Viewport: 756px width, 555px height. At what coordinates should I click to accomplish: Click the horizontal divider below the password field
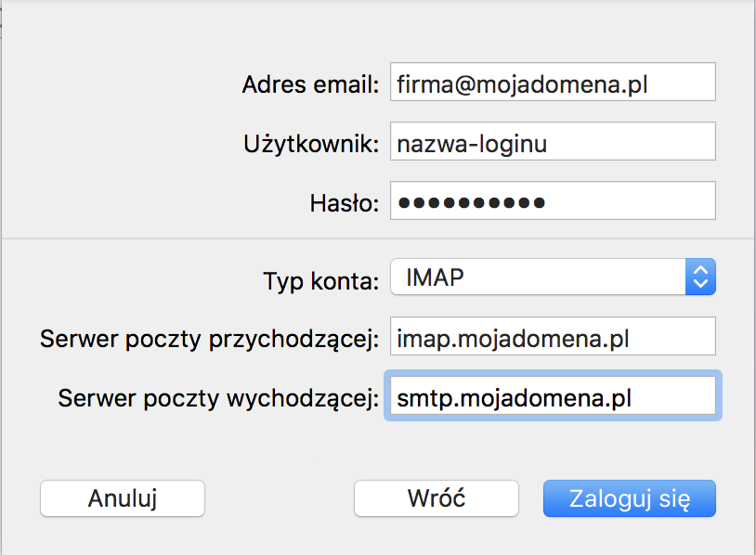378,238
